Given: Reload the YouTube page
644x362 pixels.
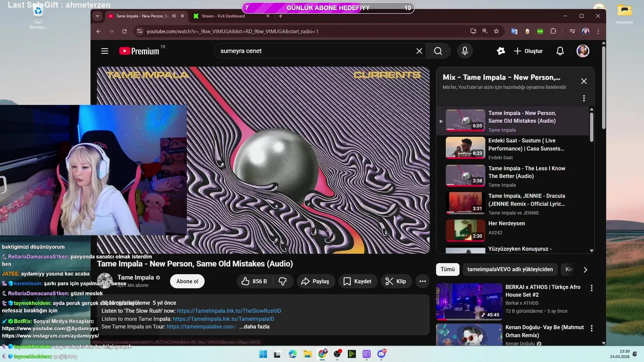Looking at the screenshot, I should (124, 31).
